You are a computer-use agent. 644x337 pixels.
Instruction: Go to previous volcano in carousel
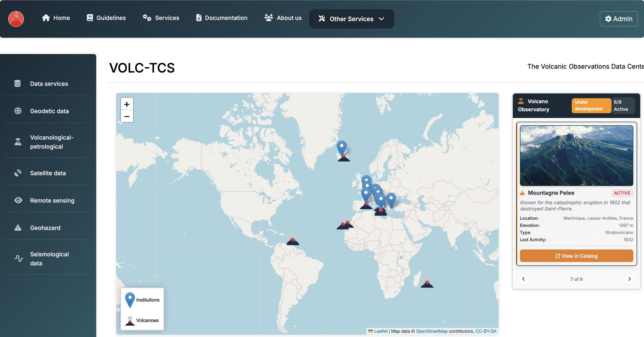524,279
